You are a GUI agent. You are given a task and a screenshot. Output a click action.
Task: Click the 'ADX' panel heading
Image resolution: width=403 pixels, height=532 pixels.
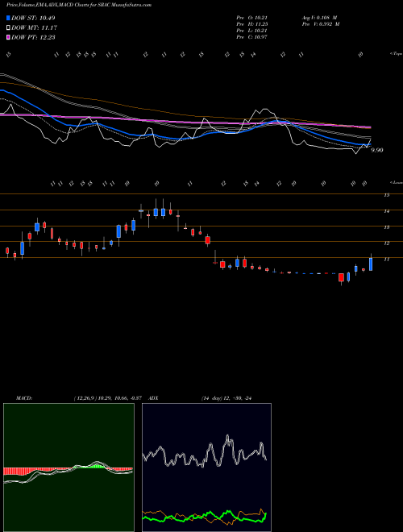(153, 398)
